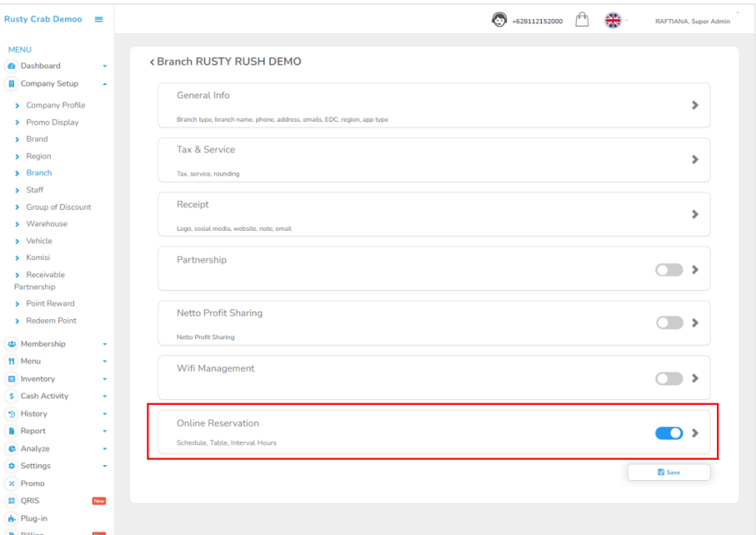Expand the Tax & Service section arrow
Image resolution: width=756 pixels, height=535 pixels.
pyautogui.click(x=695, y=159)
